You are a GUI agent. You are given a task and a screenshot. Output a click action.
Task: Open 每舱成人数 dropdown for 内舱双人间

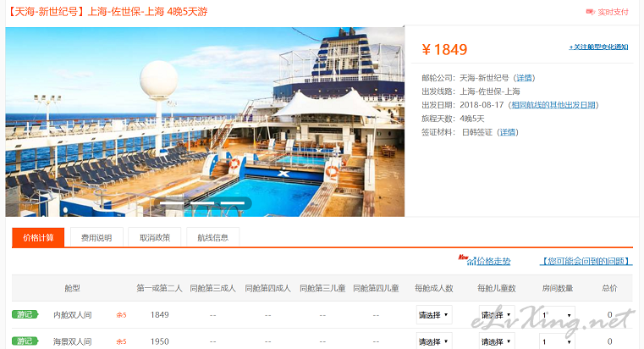pyautogui.click(x=434, y=315)
